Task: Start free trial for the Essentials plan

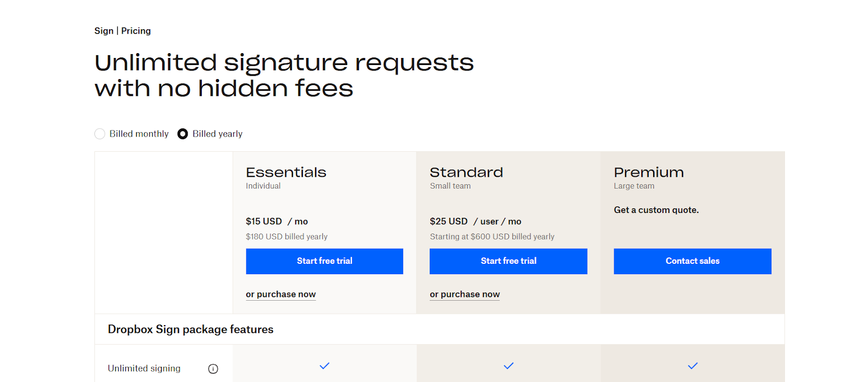Action: pyautogui.click(x=324, y=261)
